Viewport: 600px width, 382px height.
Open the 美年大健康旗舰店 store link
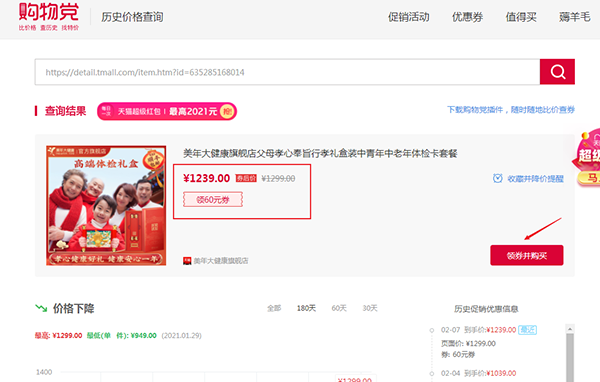click(x=221, y=261)
